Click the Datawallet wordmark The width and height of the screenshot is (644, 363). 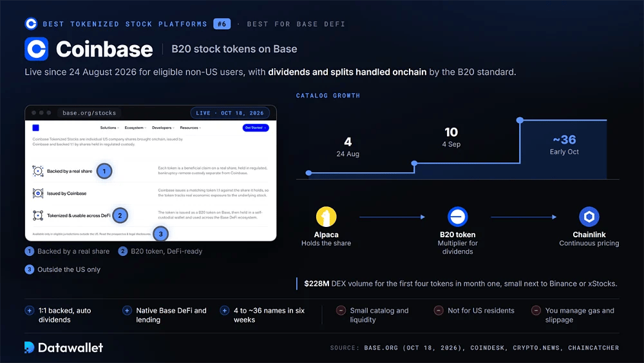pyautogui.click(x=70, y=348)
